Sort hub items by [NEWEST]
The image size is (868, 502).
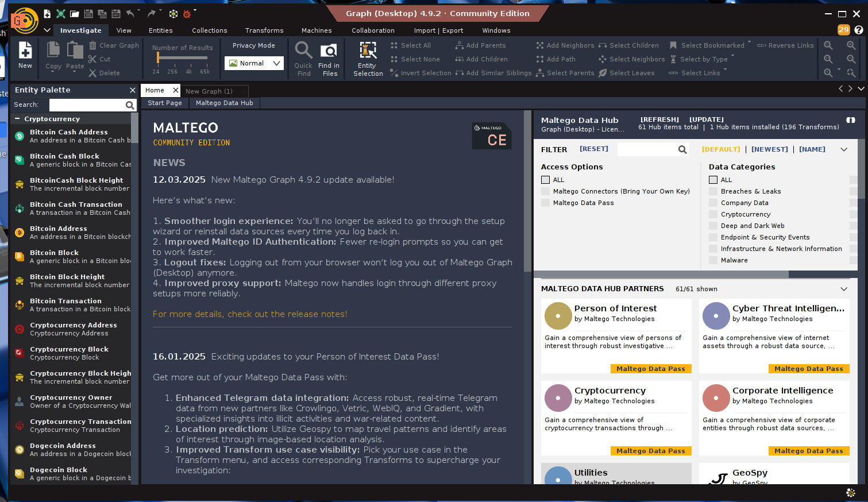(770, 149)
